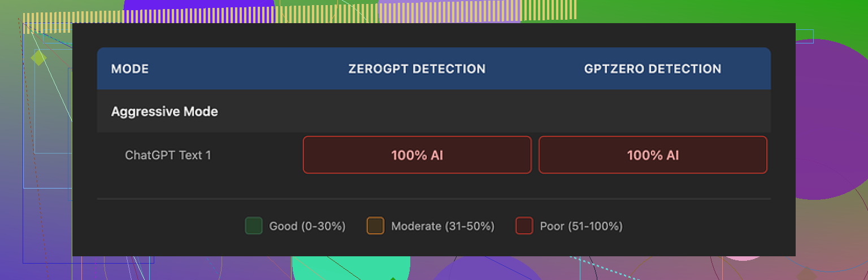Select the ZEROGPT DETECTION column header

416,69
